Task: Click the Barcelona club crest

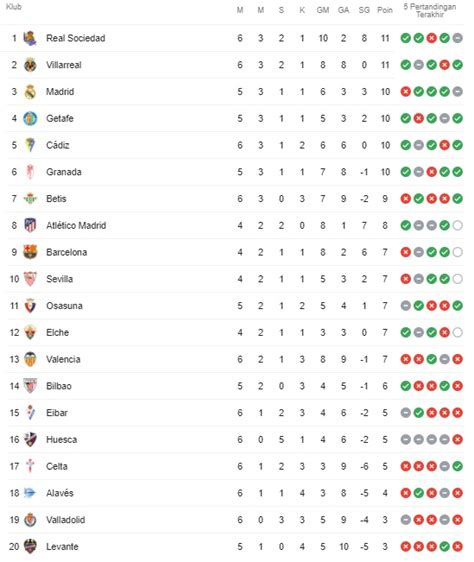Action: point(30,252)
